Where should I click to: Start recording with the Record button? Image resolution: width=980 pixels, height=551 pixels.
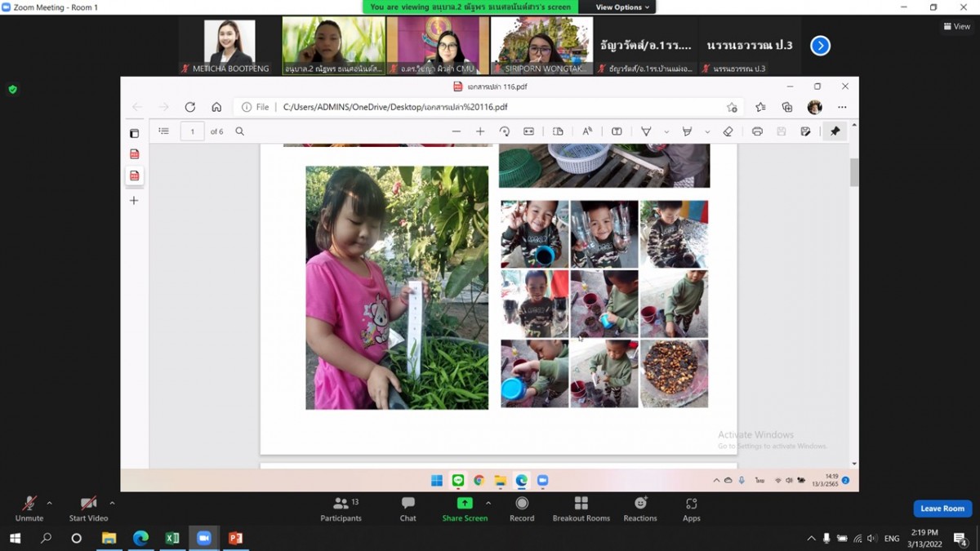(x=522, y=508)
